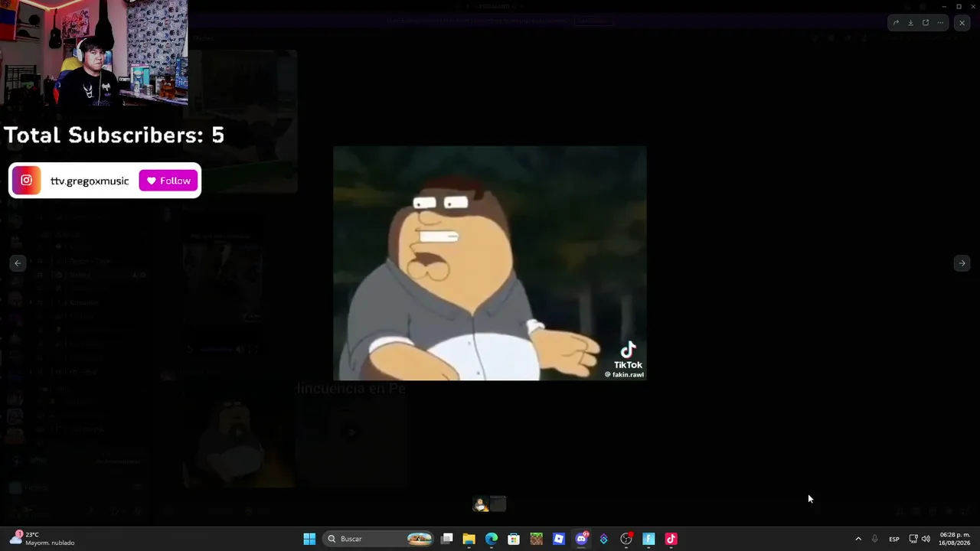Click the Instagram logo icon

click(x=26, y=181)
